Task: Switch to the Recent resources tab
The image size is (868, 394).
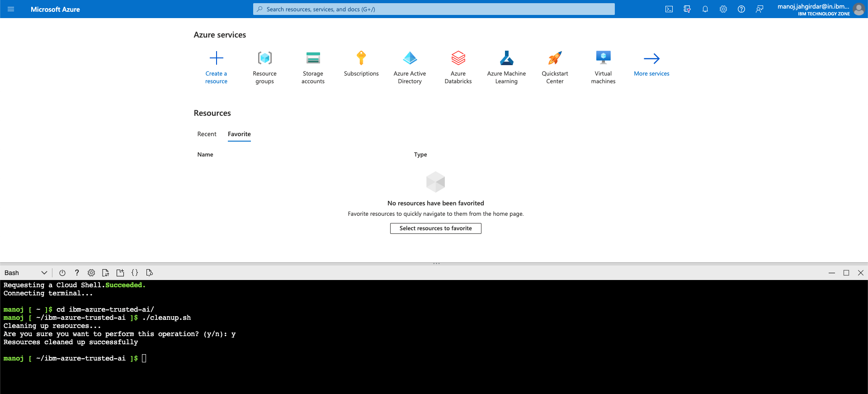Action: pyautogui.click(x=207, y=134)
